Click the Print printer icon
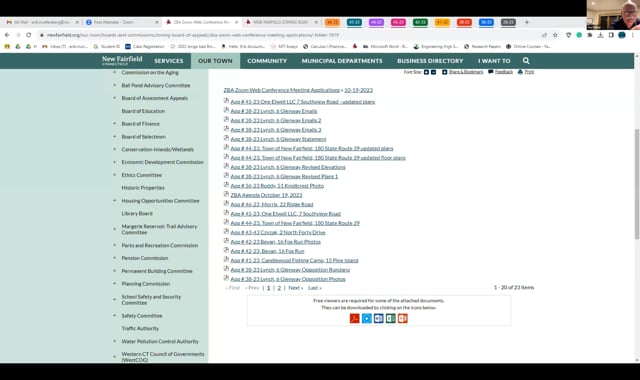 coord(520,72)
